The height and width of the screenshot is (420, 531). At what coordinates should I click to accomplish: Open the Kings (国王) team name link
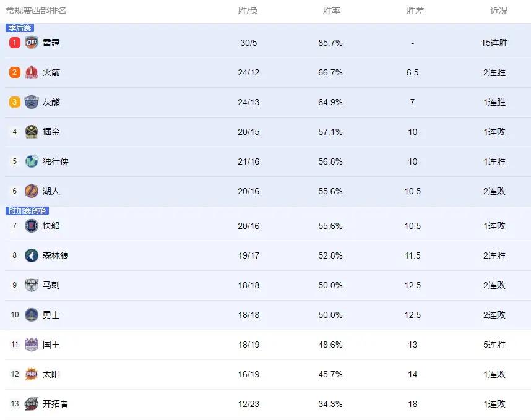[51, 345]
